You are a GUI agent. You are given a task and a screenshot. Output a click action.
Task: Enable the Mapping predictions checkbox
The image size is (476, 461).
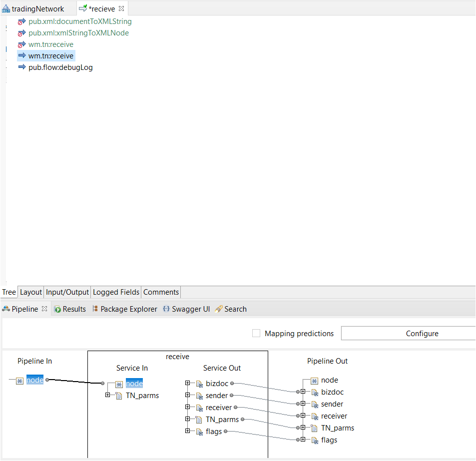pos(256,333)
